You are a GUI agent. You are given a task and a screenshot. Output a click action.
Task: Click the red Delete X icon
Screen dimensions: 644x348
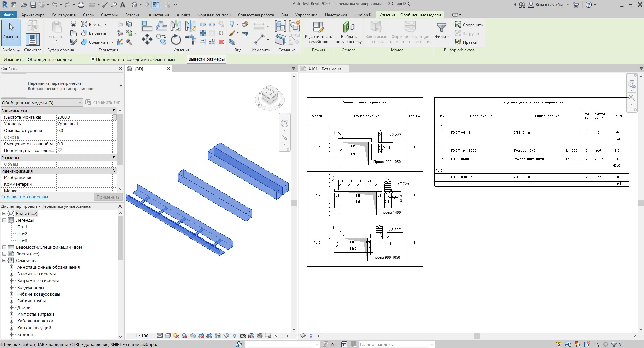pos(221,42)
